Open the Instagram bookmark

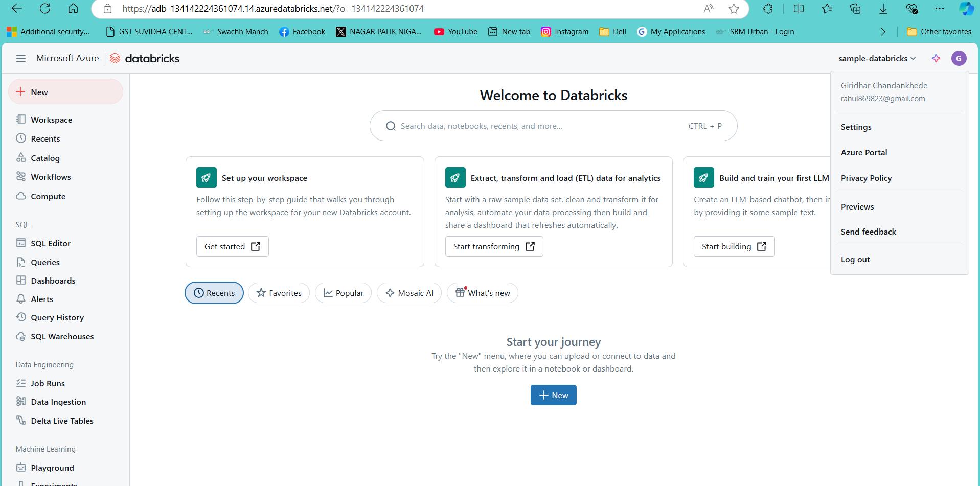point(565,32)
